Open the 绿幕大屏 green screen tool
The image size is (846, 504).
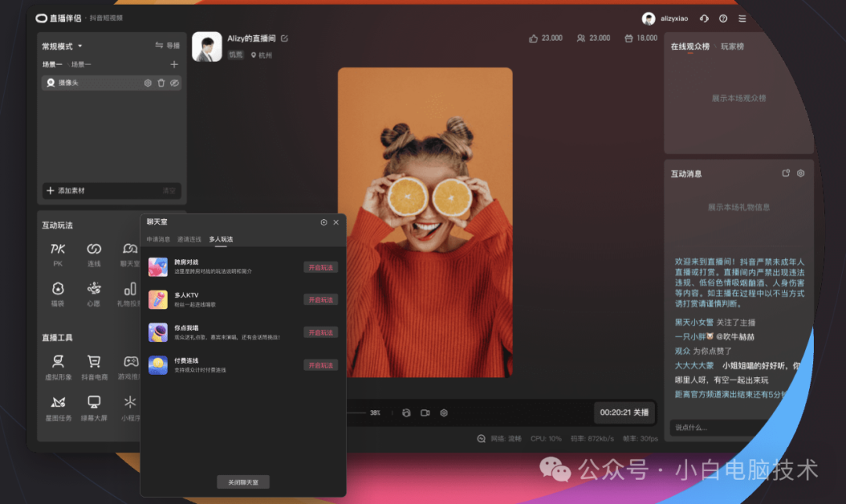pyautogui.click(x=94, y=401)
